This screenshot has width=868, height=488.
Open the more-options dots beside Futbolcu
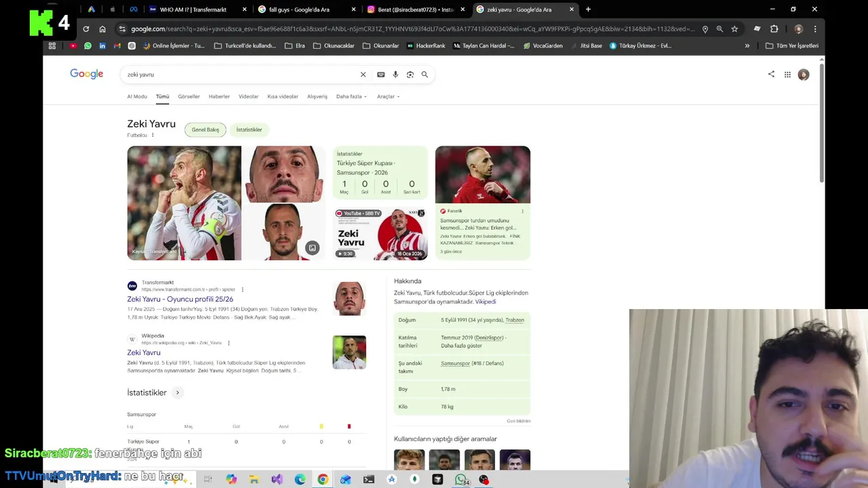pos(153,135)
